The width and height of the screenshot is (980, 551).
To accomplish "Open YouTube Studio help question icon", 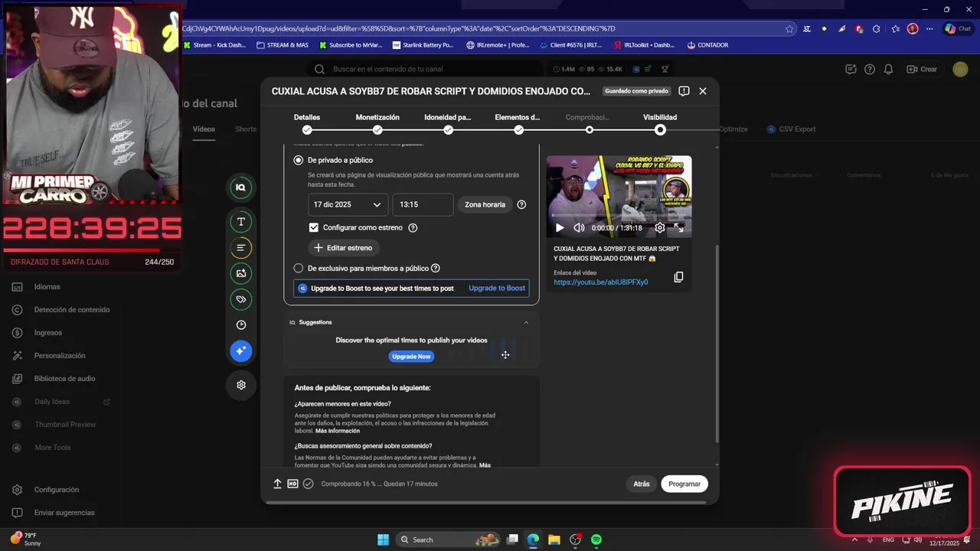I will [x=869, y=69].
